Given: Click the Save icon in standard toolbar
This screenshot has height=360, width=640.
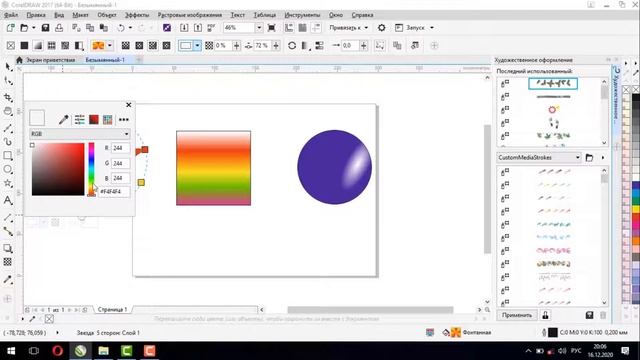Looking at the screenshot, I should (45, 28).
